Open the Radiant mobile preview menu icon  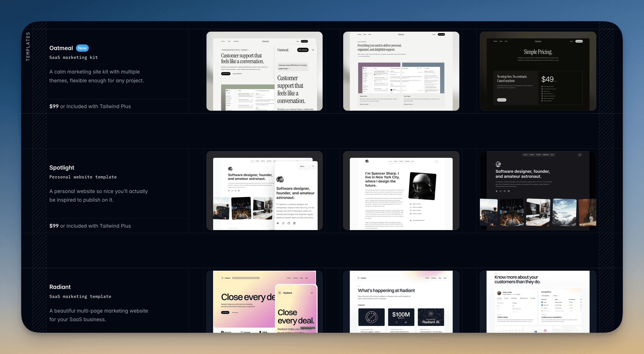point(312,293)
